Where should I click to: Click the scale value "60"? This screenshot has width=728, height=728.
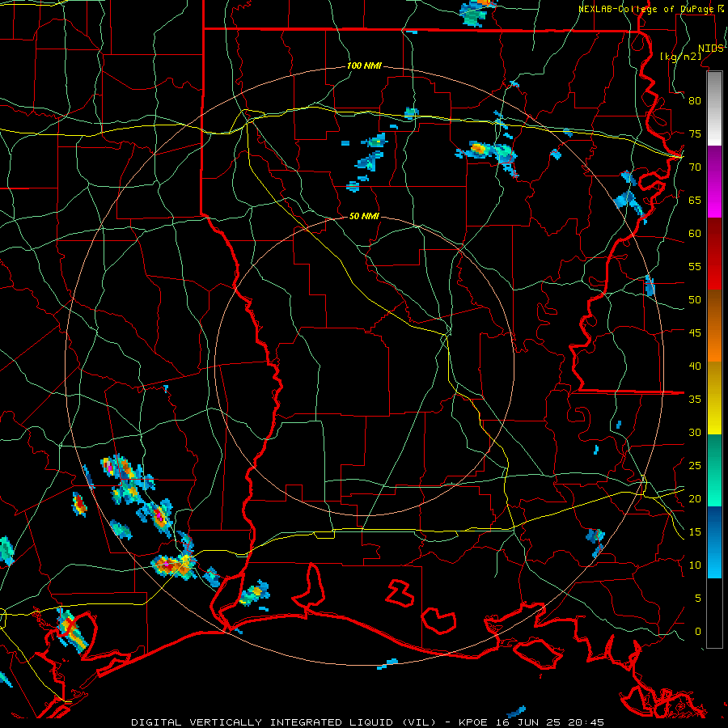[695, 234]
